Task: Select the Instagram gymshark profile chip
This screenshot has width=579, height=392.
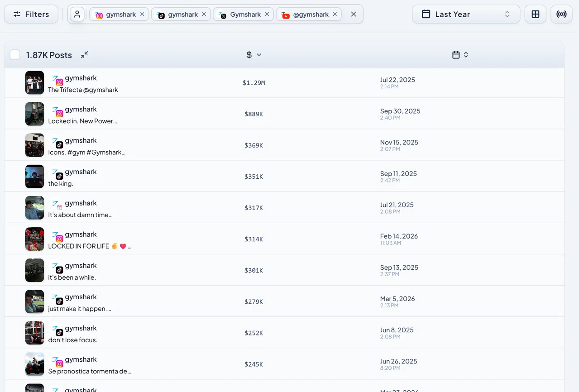Action: click(x=119, y=14)
